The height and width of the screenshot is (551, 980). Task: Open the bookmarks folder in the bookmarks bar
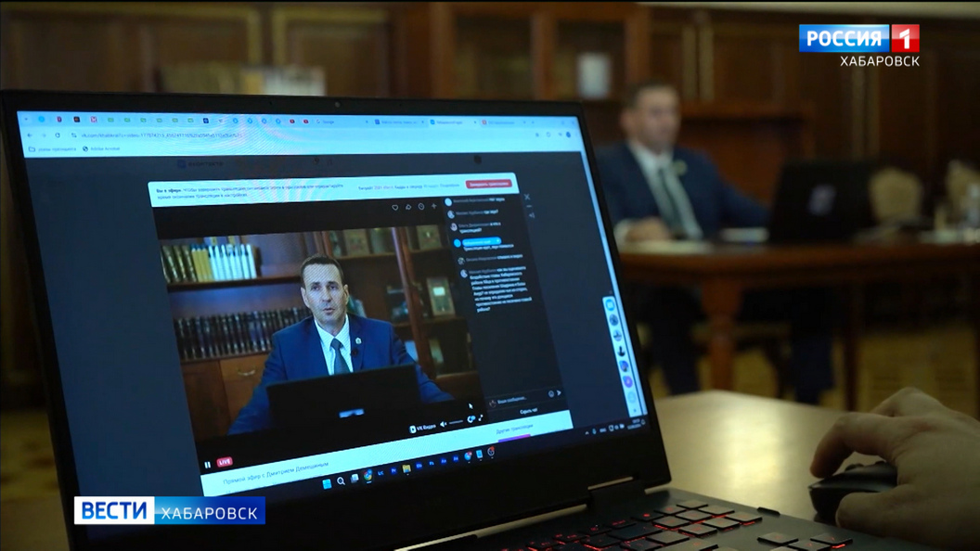(53, 149)
